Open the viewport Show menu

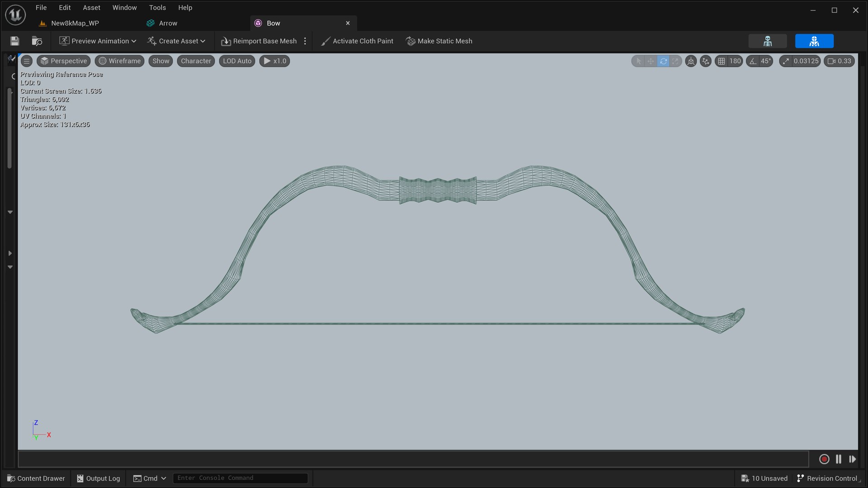tap(160, 61)
